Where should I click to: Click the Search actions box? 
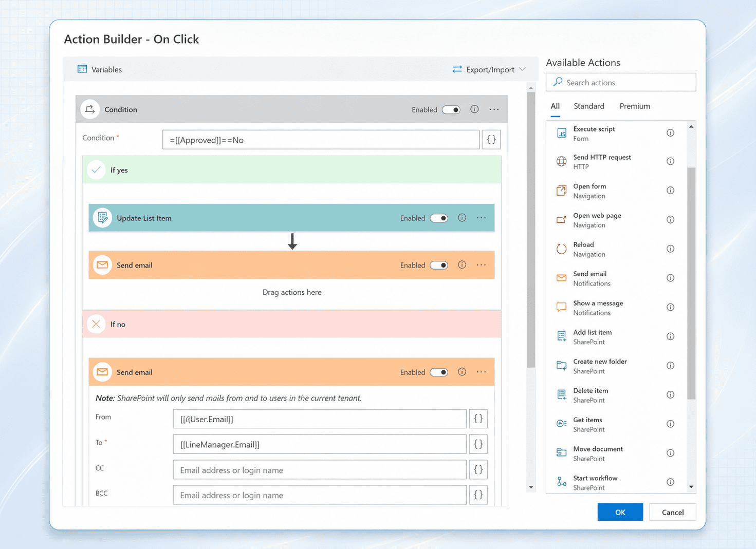[621, 82]
